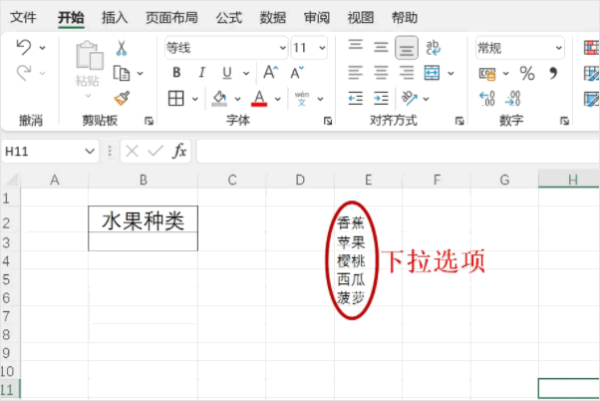This screenshot has width=600, height=401.
Task: Open the 文件 menu
Action: point(23,17)
